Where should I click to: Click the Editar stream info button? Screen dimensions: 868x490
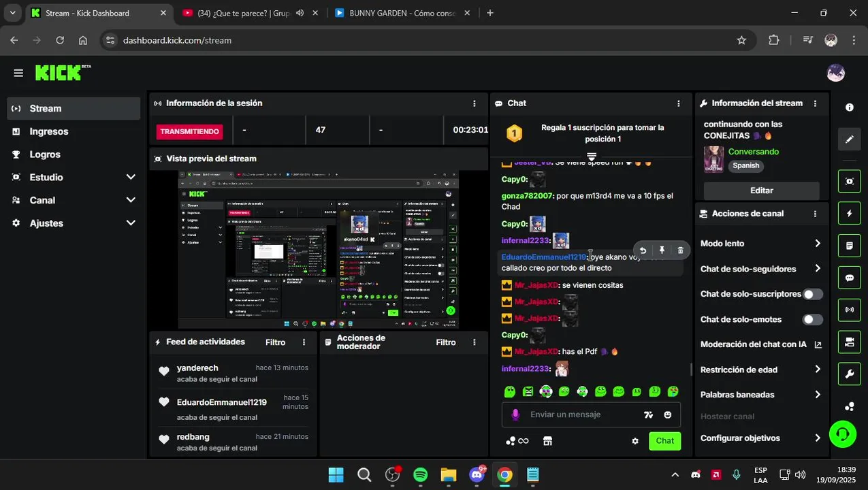(761, 191)
